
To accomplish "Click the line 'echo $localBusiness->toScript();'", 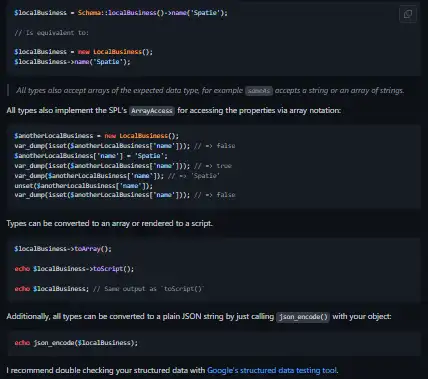I will (74, 269).
